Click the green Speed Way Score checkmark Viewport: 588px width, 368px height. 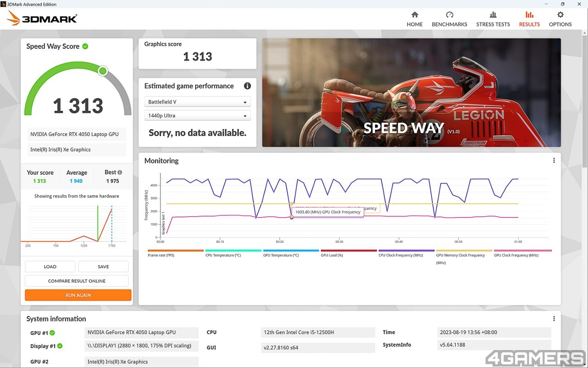click(x=85, y=46)
